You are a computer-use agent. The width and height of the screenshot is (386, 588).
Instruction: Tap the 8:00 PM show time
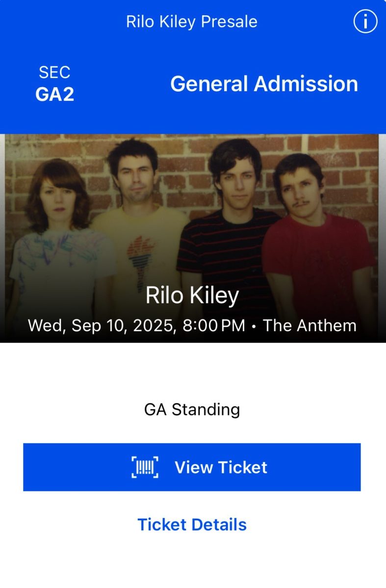pos(213,325)
